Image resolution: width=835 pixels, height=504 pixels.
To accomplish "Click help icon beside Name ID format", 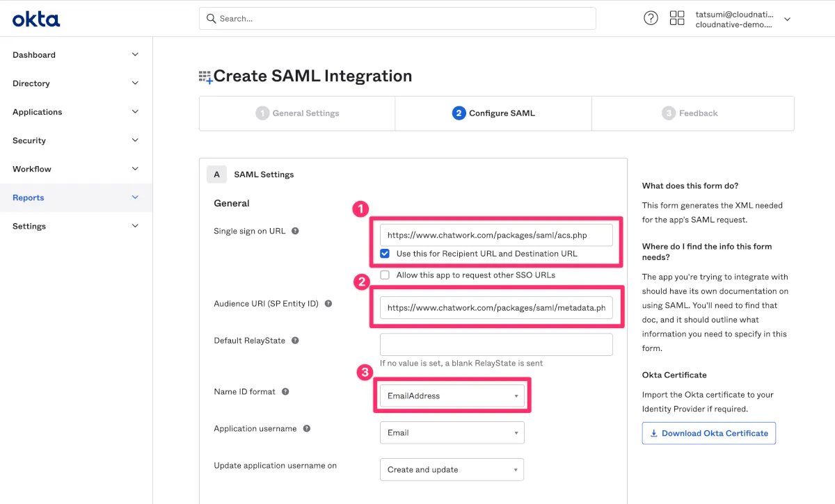I will [x=285, y=392].
